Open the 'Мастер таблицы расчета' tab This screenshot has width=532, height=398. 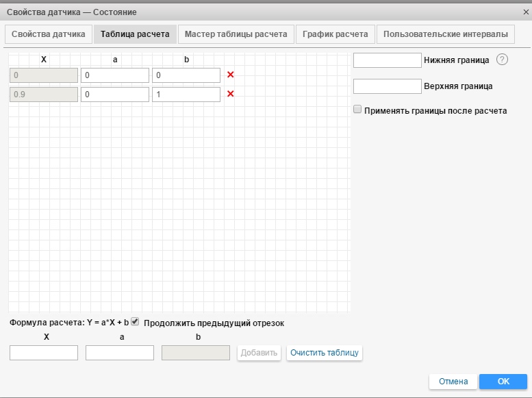coord(236,34)
